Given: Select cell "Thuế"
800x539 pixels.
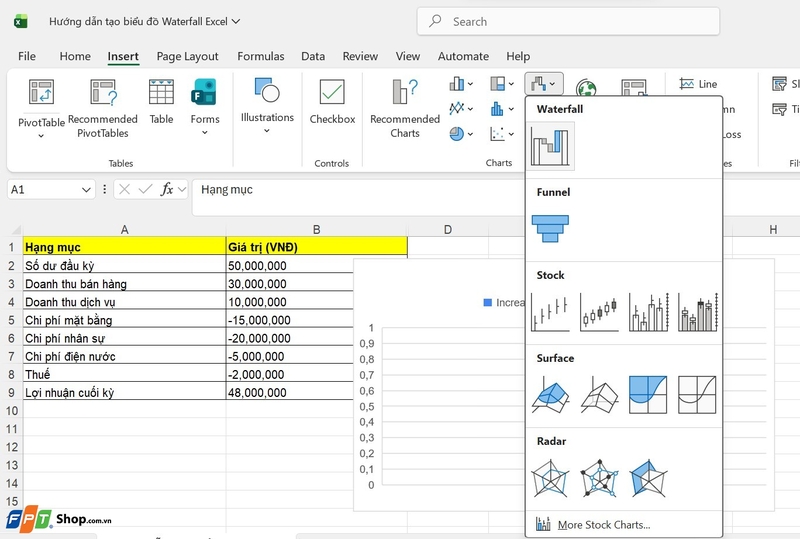Looking at the screenshot, I should pyautogui.click(x=124, y=374).
